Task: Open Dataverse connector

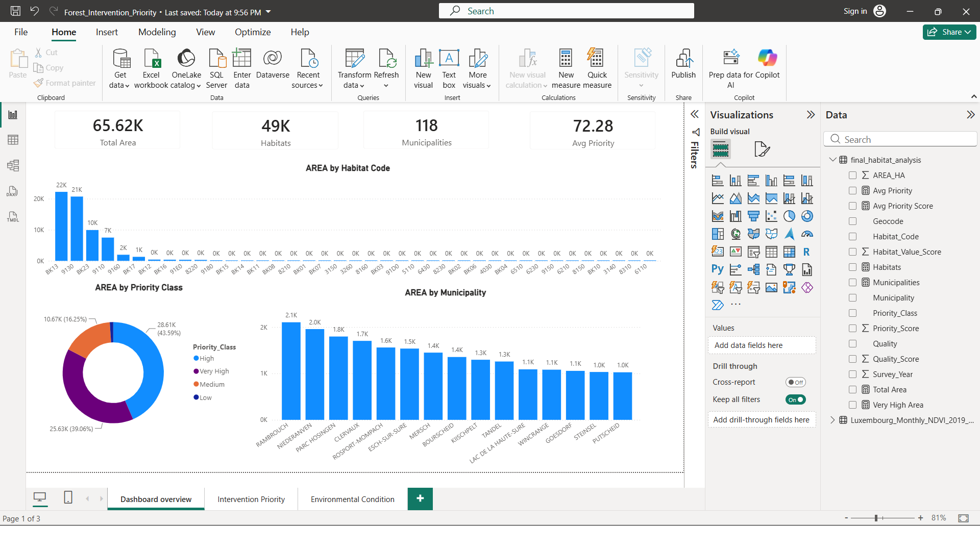Action: click(273, 64)
